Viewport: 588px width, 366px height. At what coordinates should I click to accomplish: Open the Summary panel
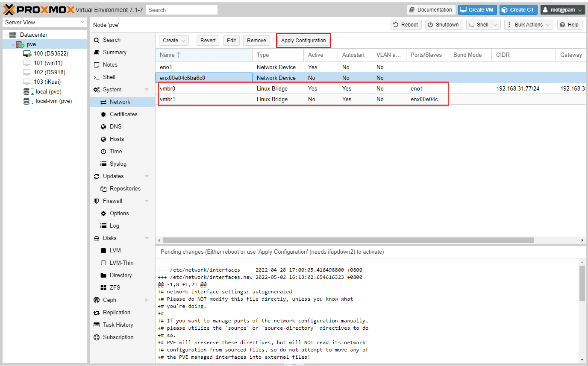point(122,52)
